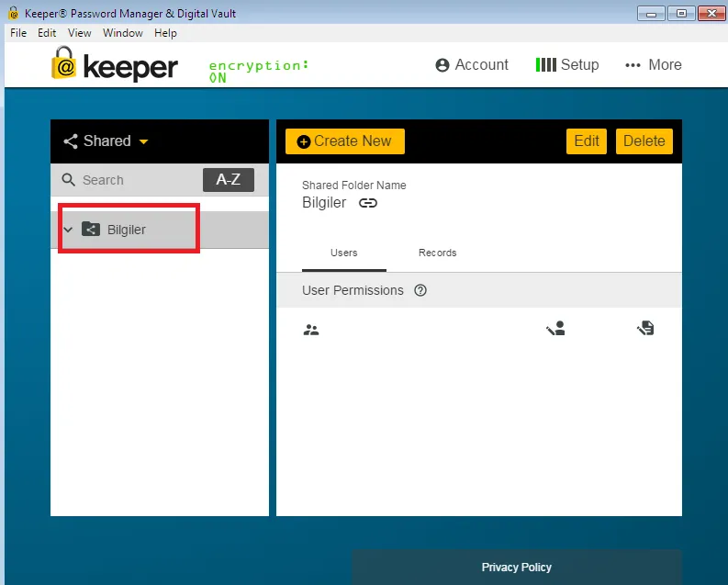The width and height of the screenshot is (728, 585).
Task: Click the Create New button
Action: tap(345, 141)
